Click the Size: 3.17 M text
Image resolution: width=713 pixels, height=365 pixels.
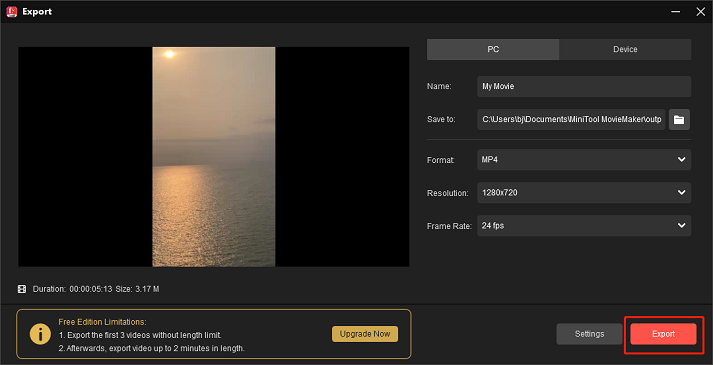(x=137, y=289)
